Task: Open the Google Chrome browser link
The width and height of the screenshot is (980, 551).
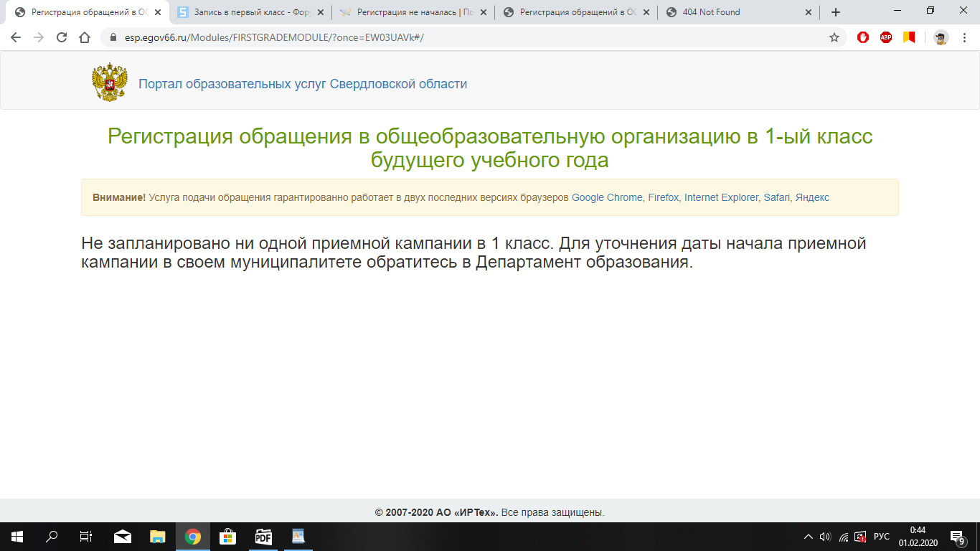Action: click(x=607, y=197)
